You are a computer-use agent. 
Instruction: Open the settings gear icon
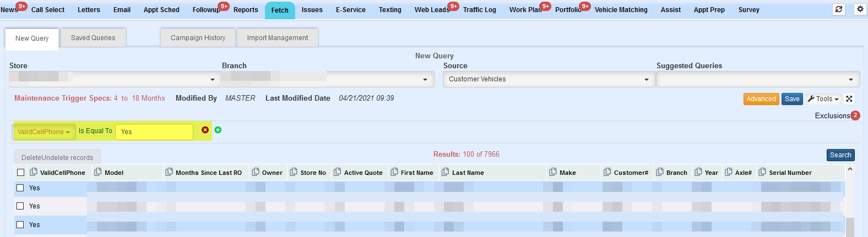860,9
